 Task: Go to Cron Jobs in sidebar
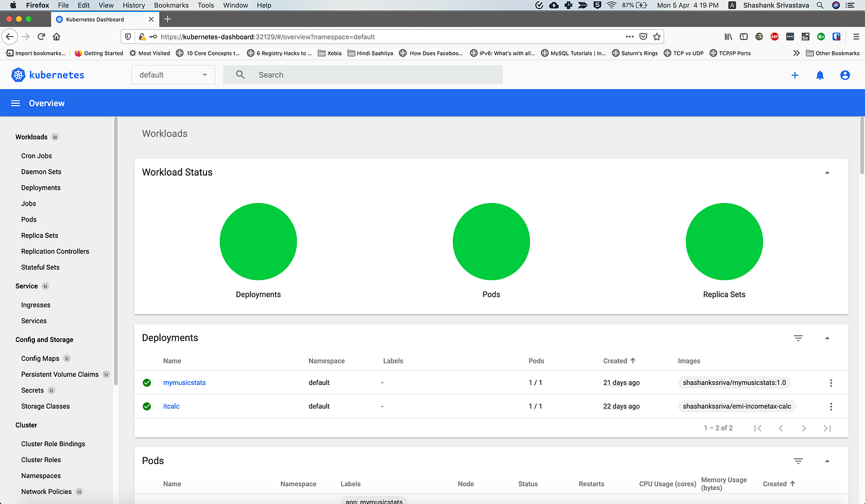coord(36,156)
